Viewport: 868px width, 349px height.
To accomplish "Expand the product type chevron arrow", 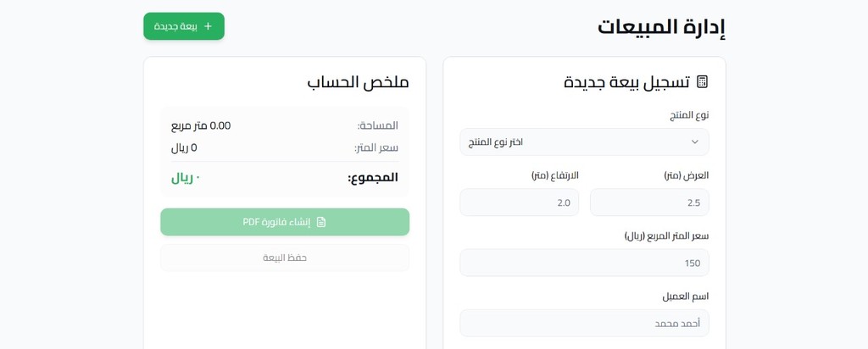I will tap(695, 141).
